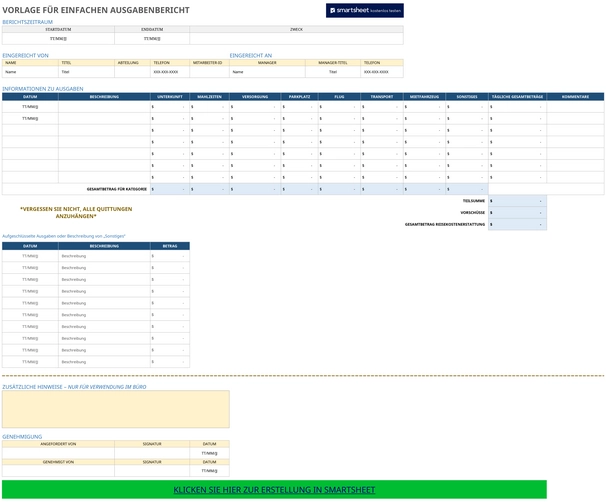The width and height of the screenshot is (606, 502).
Task: Select the UNTERKUNFT column header
Action: click(x=170, y=97)
